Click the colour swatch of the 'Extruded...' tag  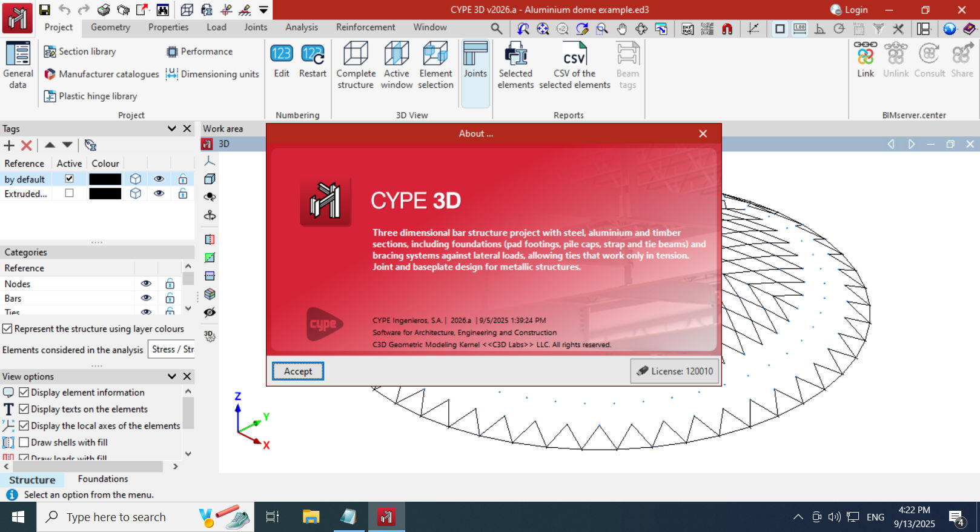point(105,193)
